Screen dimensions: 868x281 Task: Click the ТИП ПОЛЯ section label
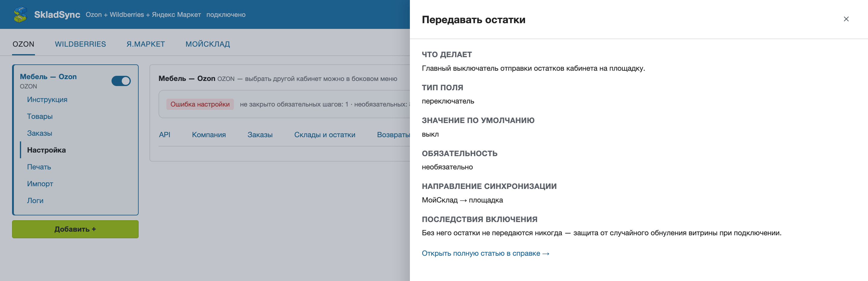tap(442, 88)
